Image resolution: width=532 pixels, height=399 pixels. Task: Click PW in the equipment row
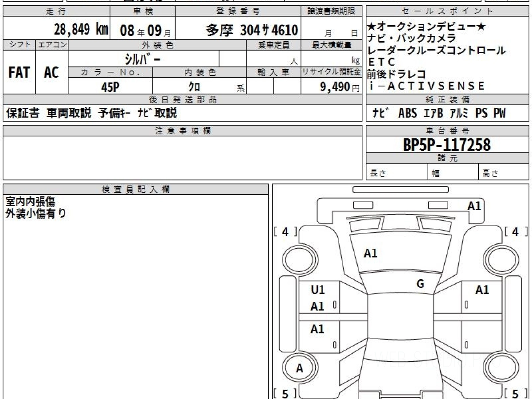point(500,113)
